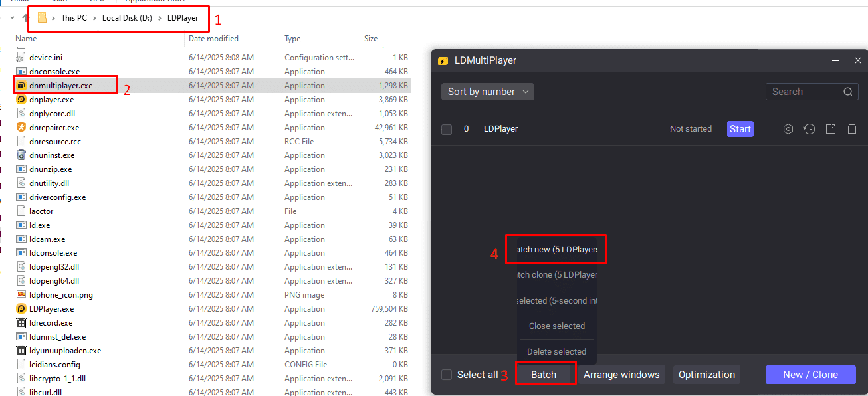This screenshot has width=868, height=396.
Task: Select the ldopengl64.dll file name
Action: (x=54, y=281)
